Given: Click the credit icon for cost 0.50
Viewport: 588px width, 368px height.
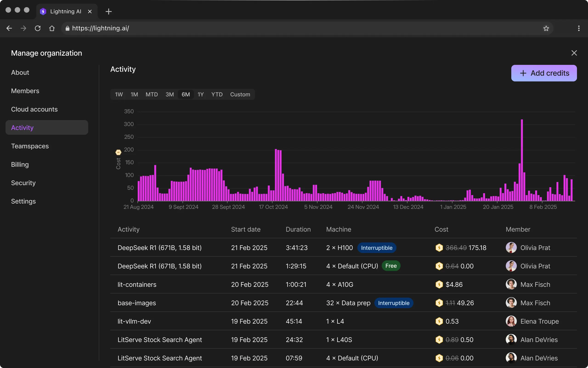Looking at the screenshot, I should point(439,339).
